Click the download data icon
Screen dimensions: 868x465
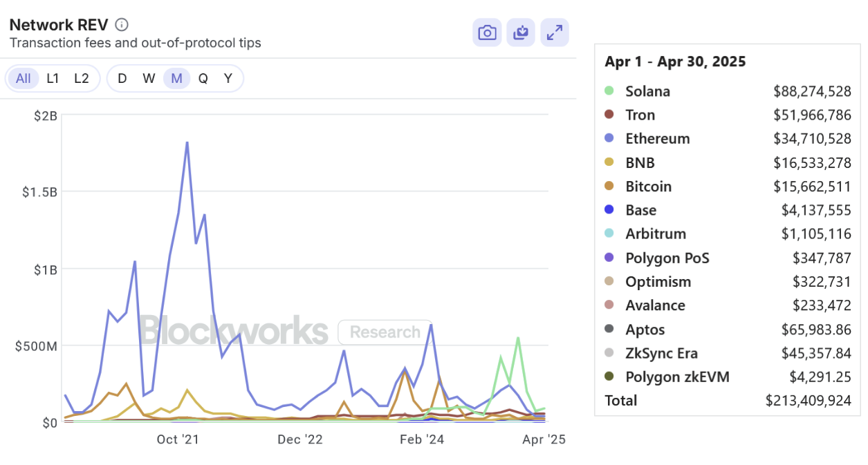point(521,32)
